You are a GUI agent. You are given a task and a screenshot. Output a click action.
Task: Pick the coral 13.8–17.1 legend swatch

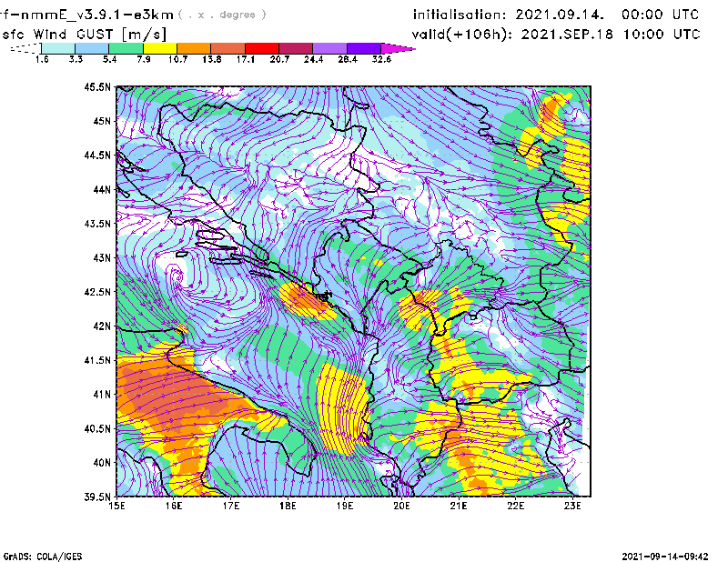(228, 48)
